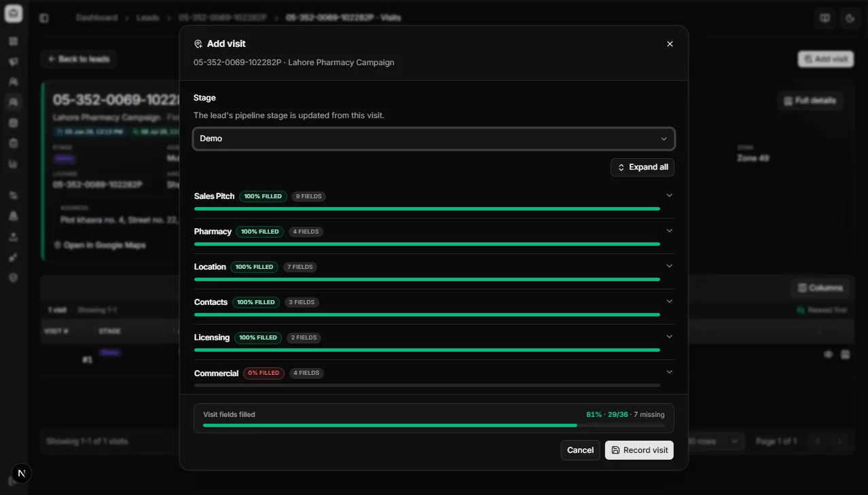Click the background page Add visit button
868x495 pixels.
825,59
